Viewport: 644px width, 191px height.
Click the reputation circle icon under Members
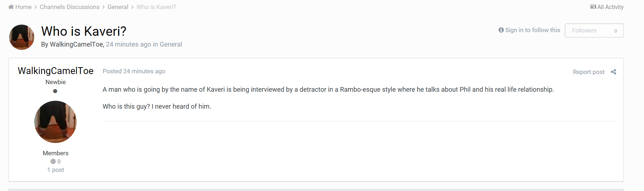53,161
